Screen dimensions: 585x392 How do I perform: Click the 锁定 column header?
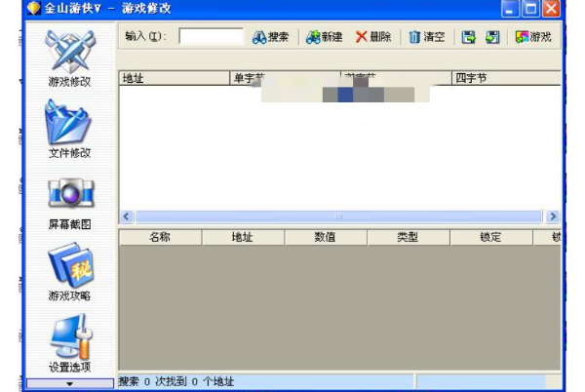[x=491, y=237]
